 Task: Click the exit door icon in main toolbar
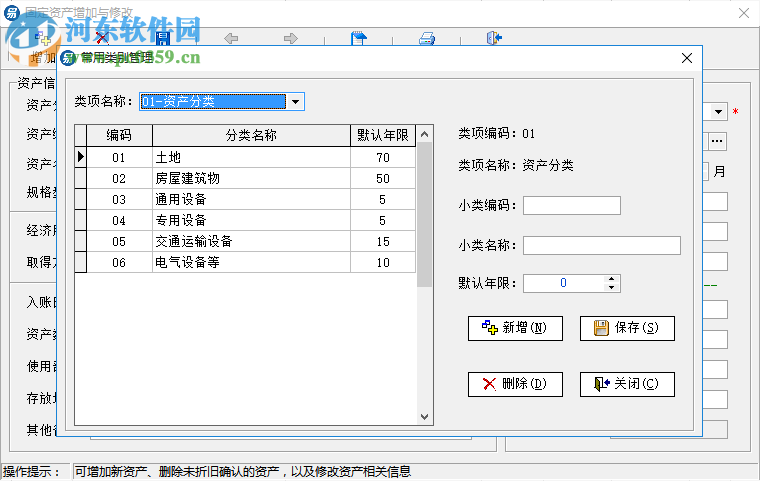click(x=494, y=38)
